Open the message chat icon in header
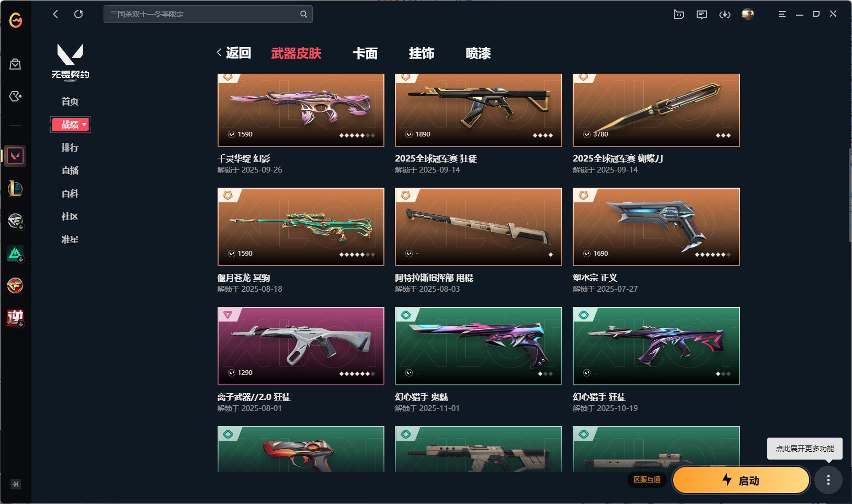Screen dimensions: 852x504 pos(702,15)
